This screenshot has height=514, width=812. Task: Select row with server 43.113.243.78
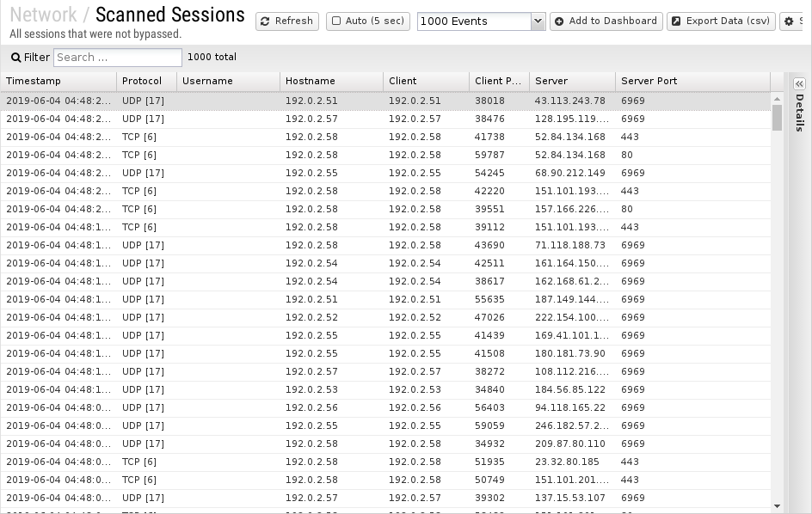(569, 101)
